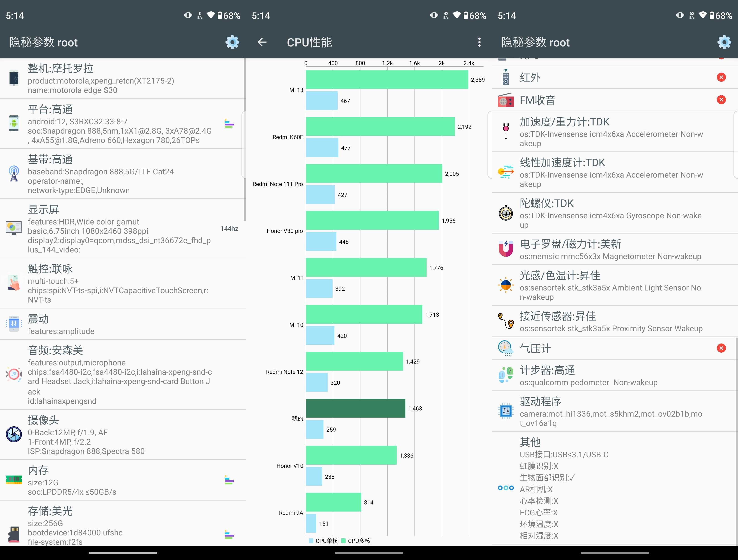Viewport: 738px width, 560px height.
Task: Select Honor V30 pro chart label
Action: 284,231
